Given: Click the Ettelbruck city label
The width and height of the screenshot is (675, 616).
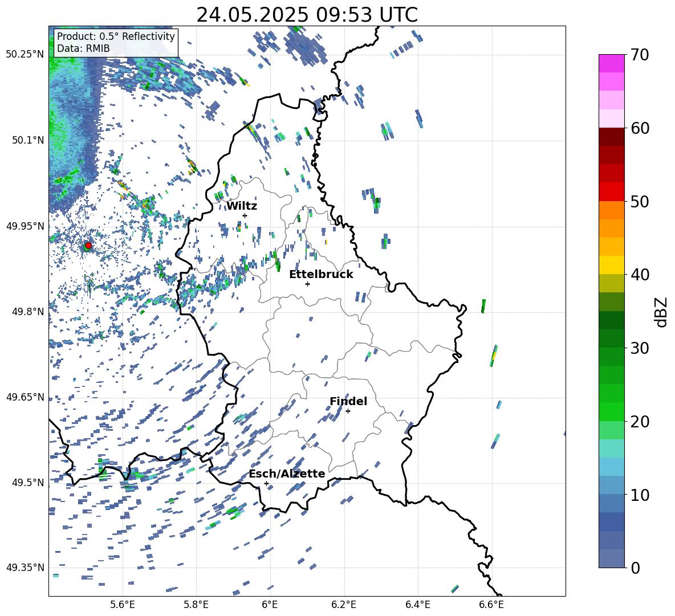Looking at the screenshot, I should tap(321, 275).
